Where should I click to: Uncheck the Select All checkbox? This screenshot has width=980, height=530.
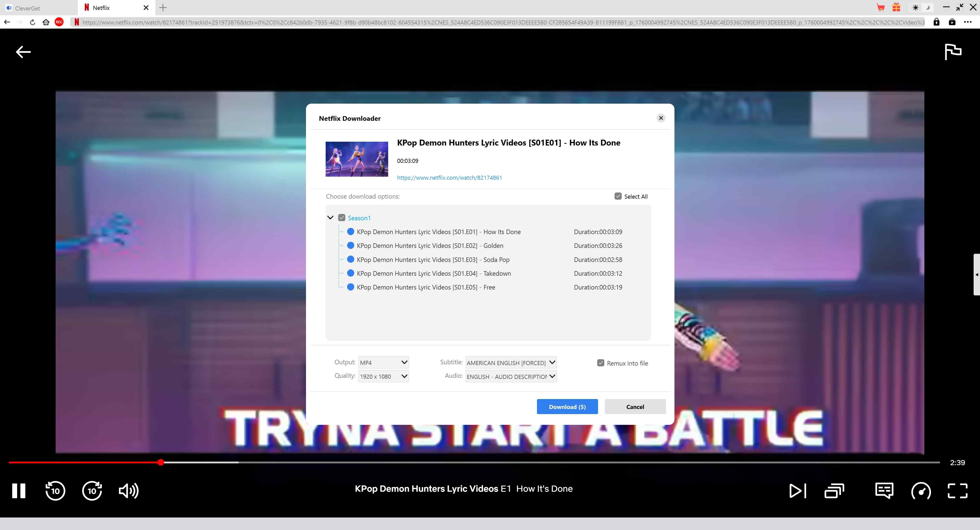click(x=618, y=196)
